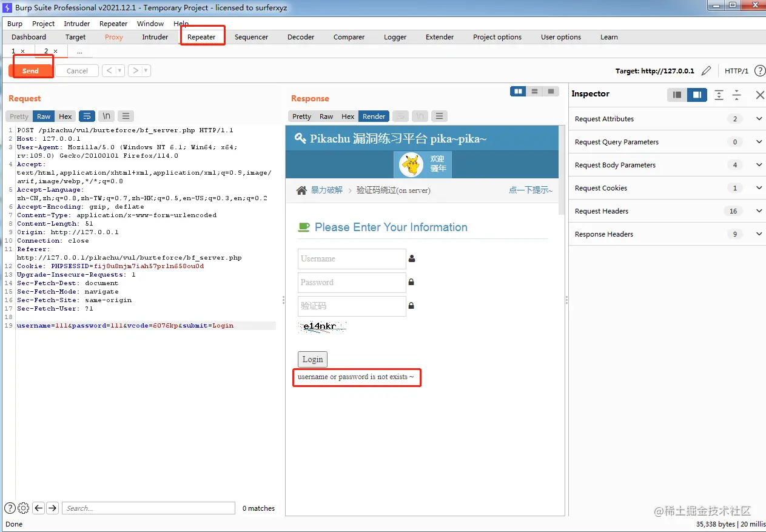Switch to the Decoder tab
Viewport: 766px width, 532px height.
[x=301, y=37]
